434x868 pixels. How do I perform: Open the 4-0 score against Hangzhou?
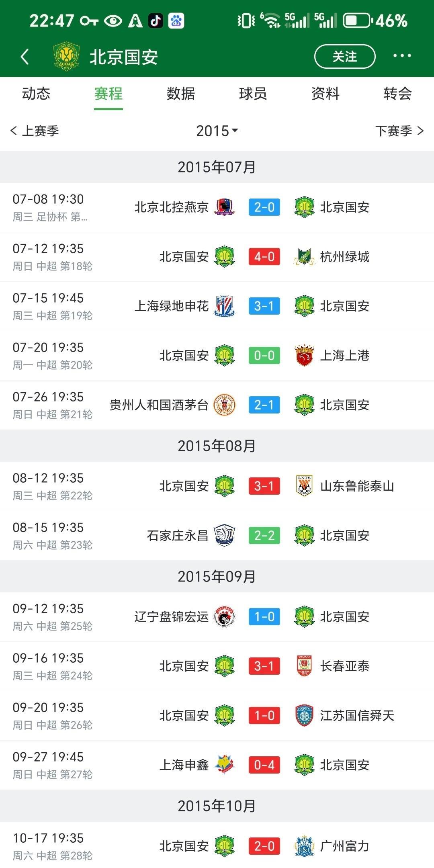coord(264,257)
